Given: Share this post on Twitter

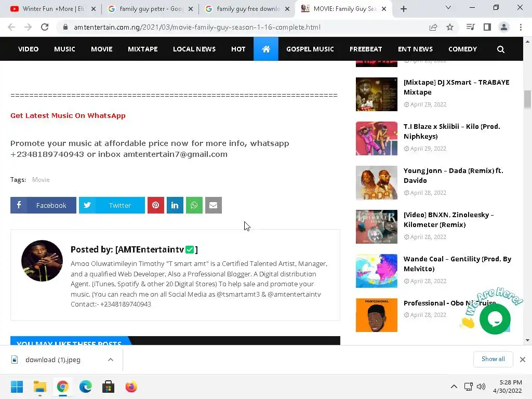Looking at the screenshot, I should pos(112,205).
